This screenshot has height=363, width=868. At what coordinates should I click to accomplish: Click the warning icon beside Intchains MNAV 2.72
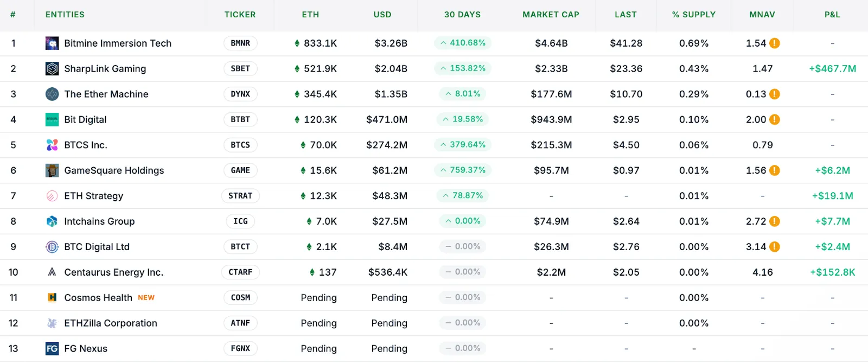[775, 221]
